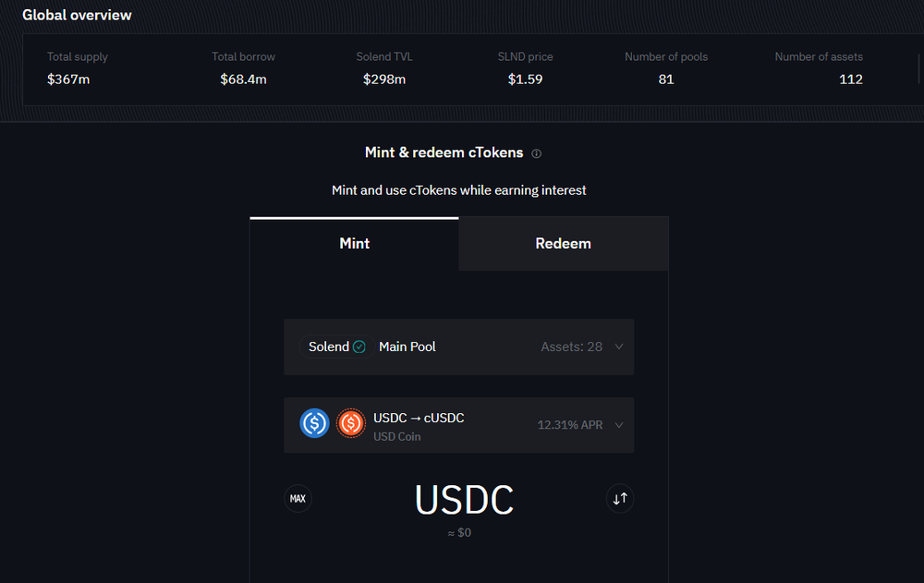Click the info icon beside cTokens heading
924x583 pixels.
[x=536, y=153]
